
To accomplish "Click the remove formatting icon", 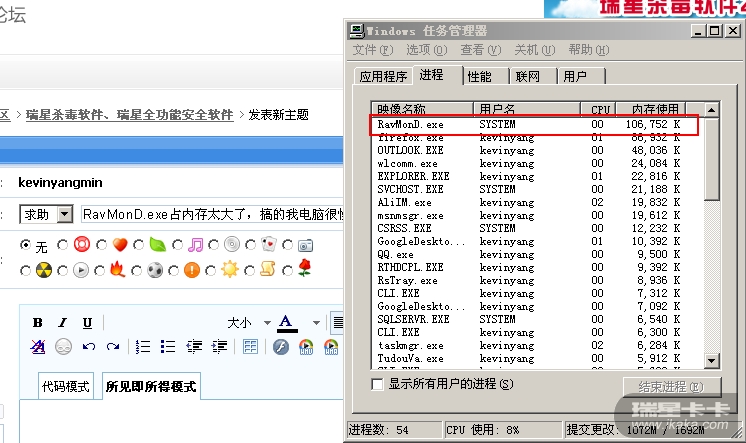I will [x=38, y=347].
